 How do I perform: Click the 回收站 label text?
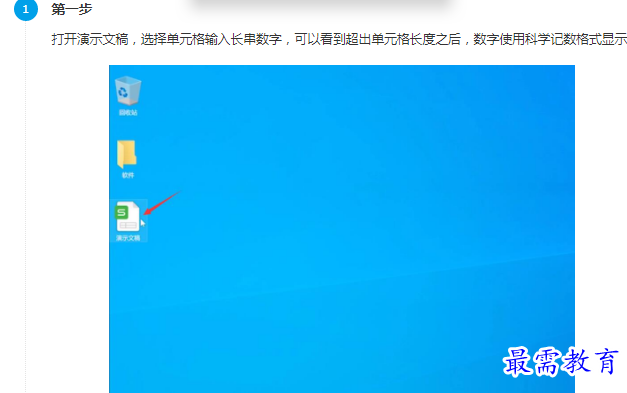[128, 113]
